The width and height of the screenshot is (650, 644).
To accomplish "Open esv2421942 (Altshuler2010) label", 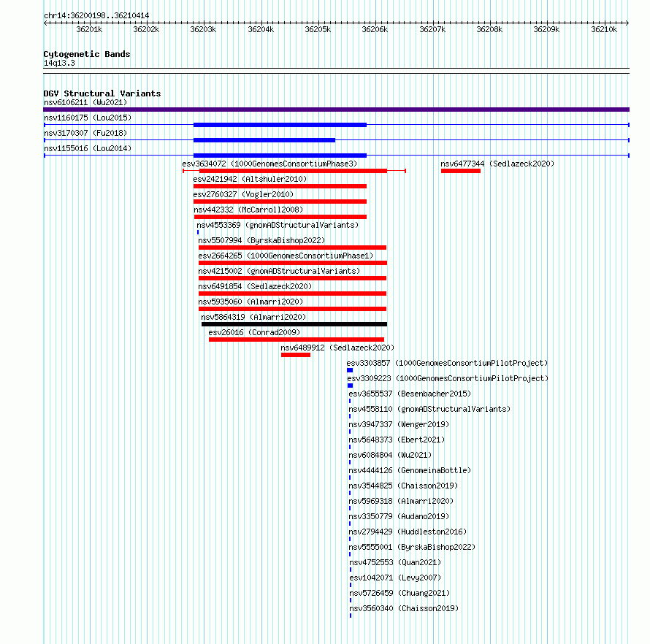I will point(250,179).
